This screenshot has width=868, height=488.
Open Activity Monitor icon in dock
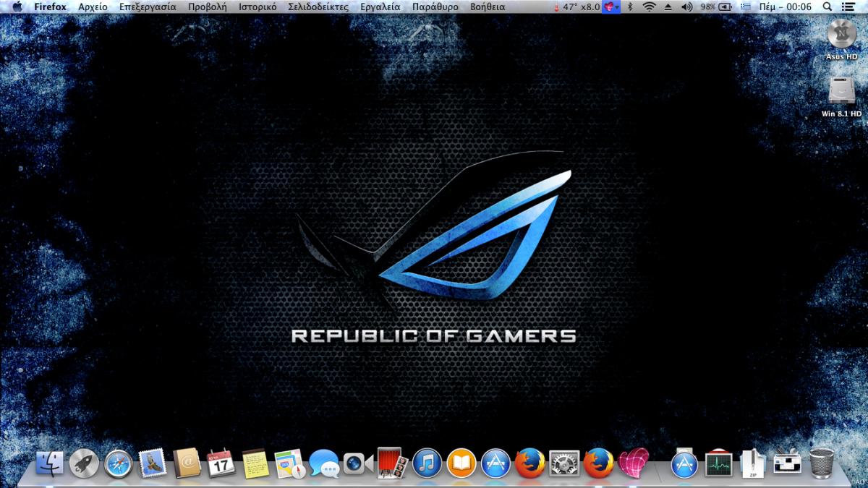click(x=719, y=463)
